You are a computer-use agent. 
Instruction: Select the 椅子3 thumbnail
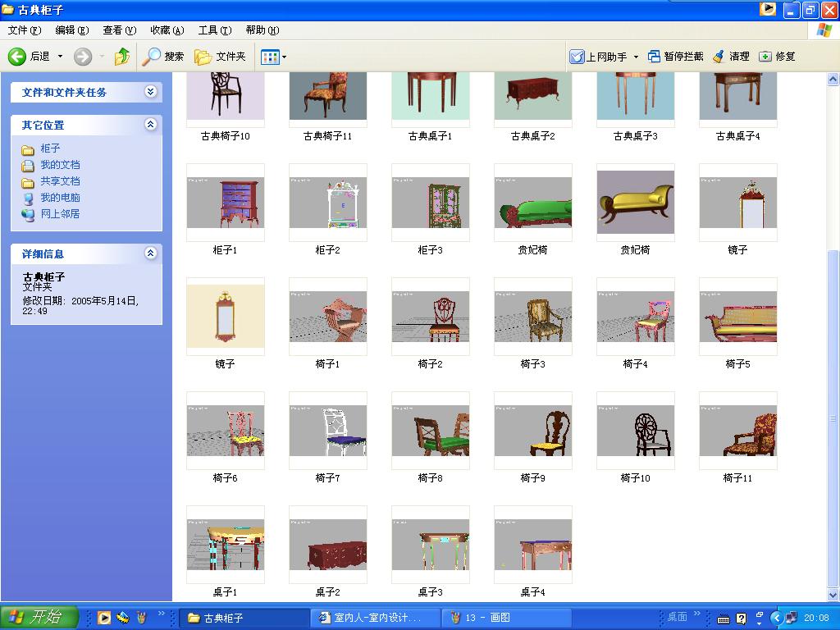click(533, 317)
